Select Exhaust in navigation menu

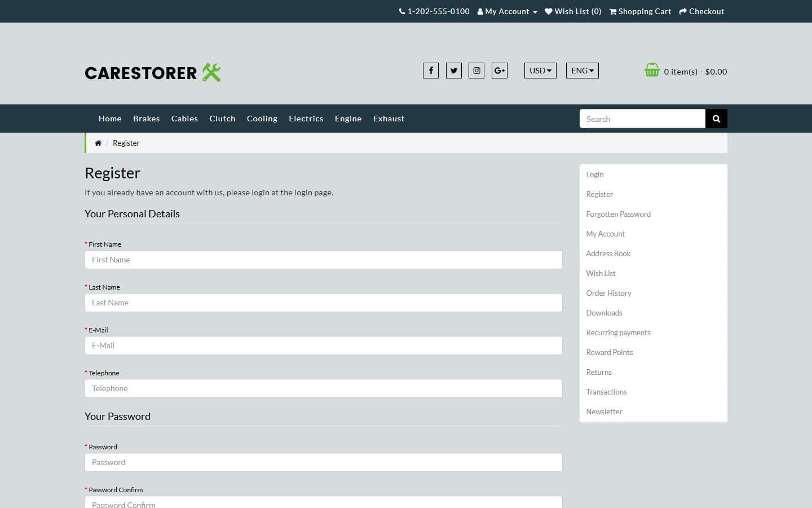coord(389,119)
